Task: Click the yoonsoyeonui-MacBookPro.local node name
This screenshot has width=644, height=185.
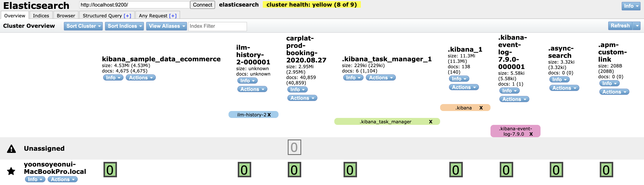Action: (x=55, y=168)
